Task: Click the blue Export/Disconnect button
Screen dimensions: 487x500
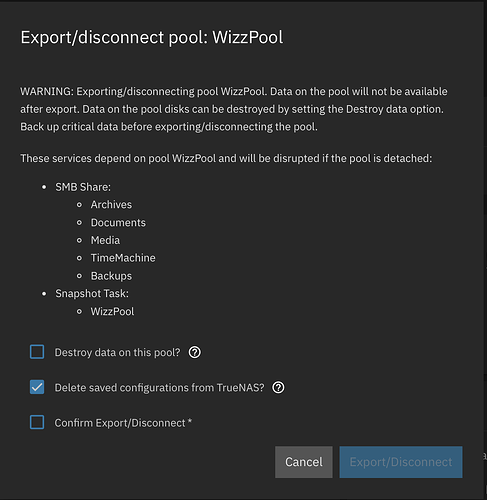Action: 401,462
